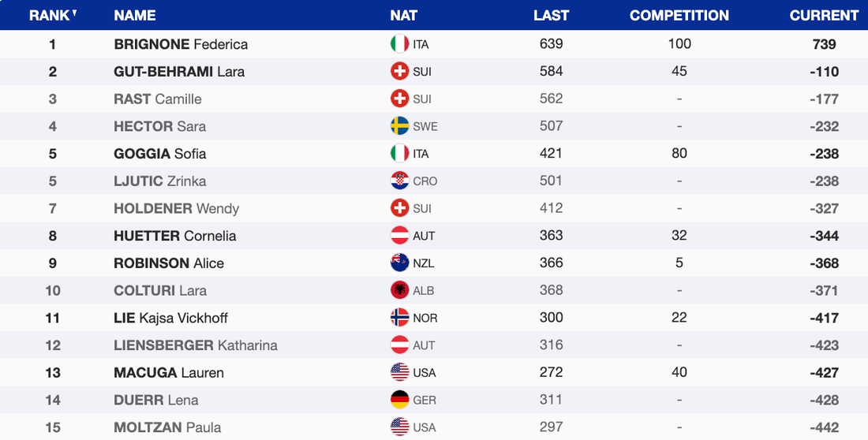The width and height of the screenshot is (868, 440).
Task: Sort by the CURRENT points header
Action: tap(824, 15)
